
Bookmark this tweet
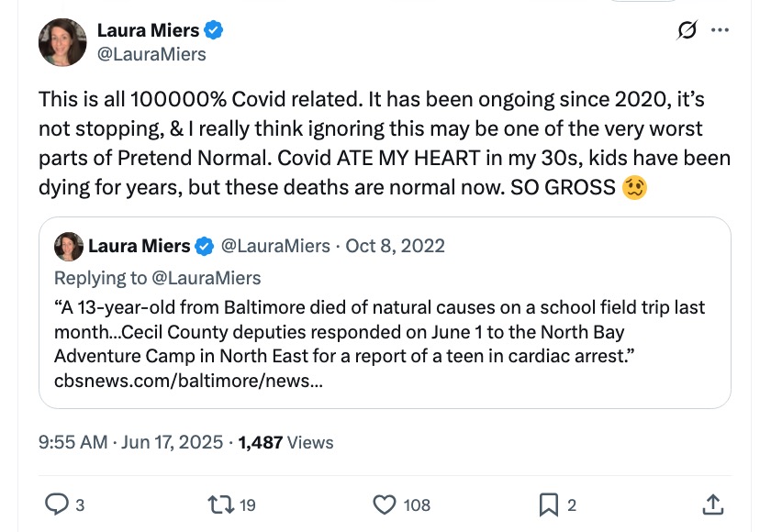[x=548, y=504]
